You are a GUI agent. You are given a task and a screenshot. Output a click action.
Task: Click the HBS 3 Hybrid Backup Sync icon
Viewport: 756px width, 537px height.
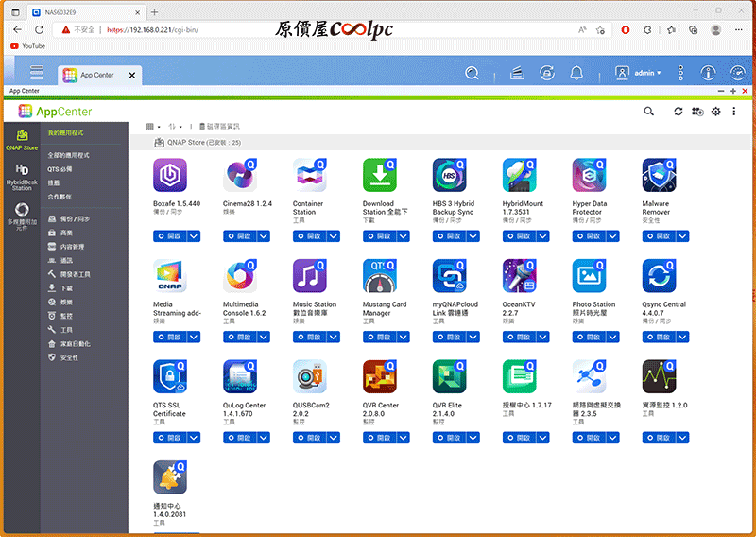point(450,175)
